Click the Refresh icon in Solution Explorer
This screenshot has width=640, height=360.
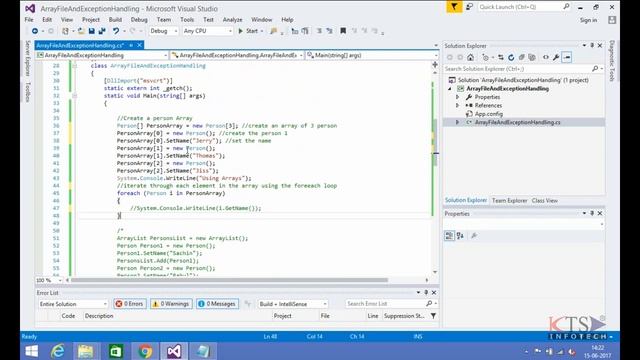tap(511, 58)
